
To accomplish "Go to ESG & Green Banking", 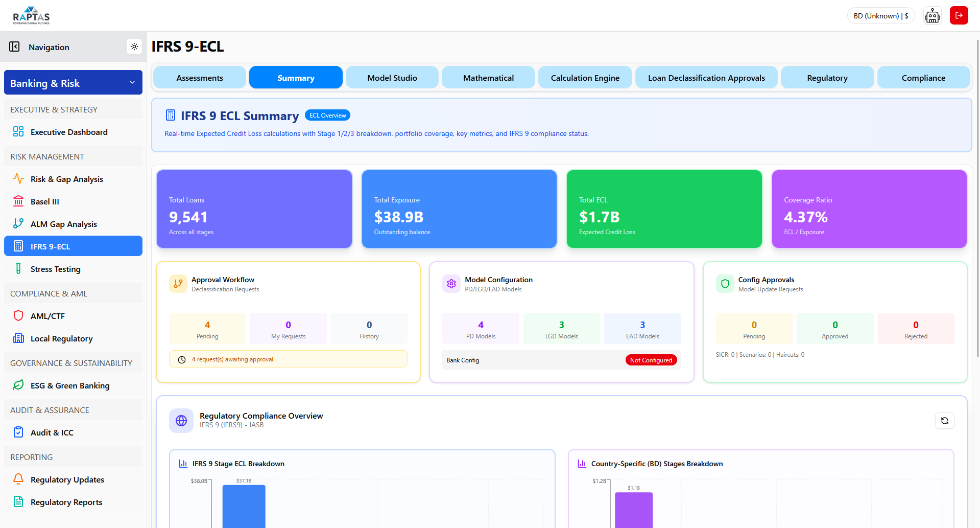I will coord(73,385).
